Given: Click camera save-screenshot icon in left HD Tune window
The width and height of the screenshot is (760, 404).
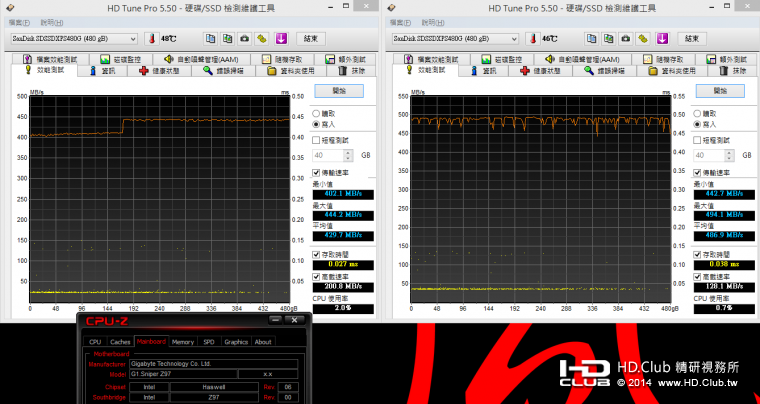Looking at the screenshot, I should point(245,39).
